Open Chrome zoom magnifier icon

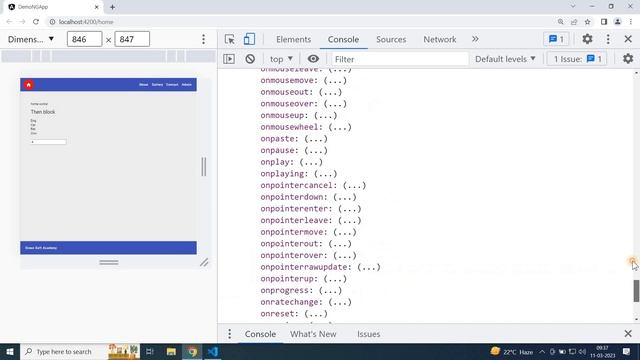(560, 22)
